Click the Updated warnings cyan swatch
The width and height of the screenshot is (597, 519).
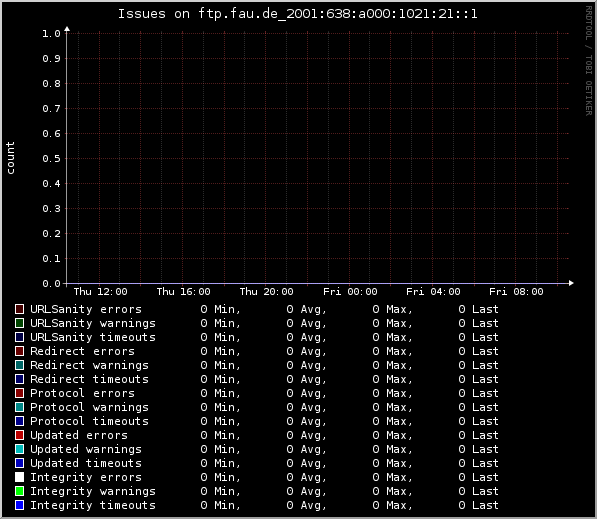(19, 449)
